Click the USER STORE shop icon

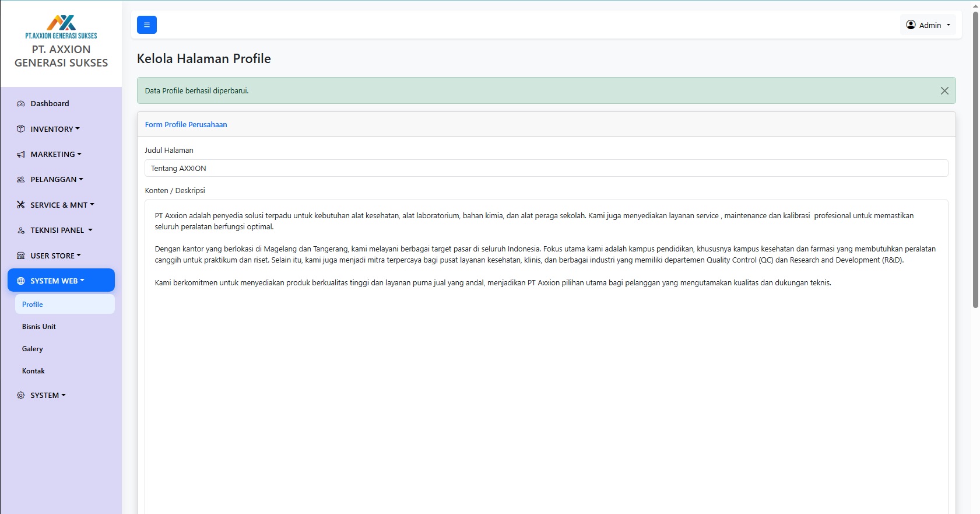pyautogui.click(x=21, y=256)
